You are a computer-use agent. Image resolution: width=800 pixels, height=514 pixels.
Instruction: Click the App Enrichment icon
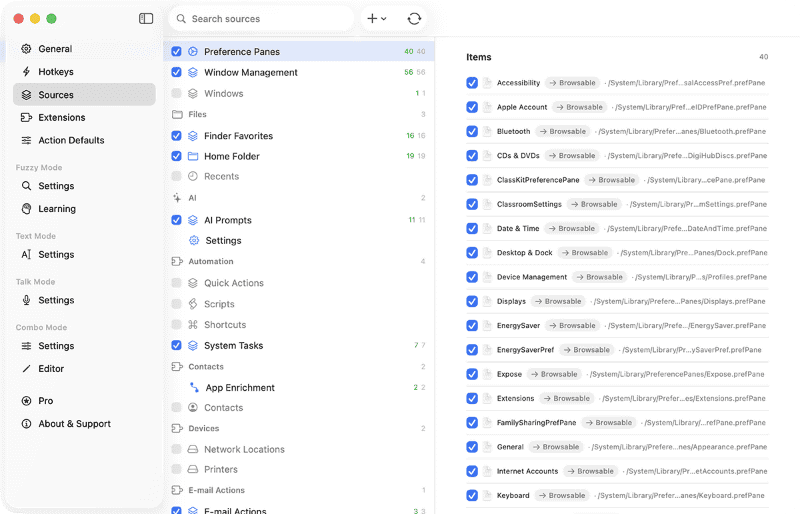[x=194, y=387]
